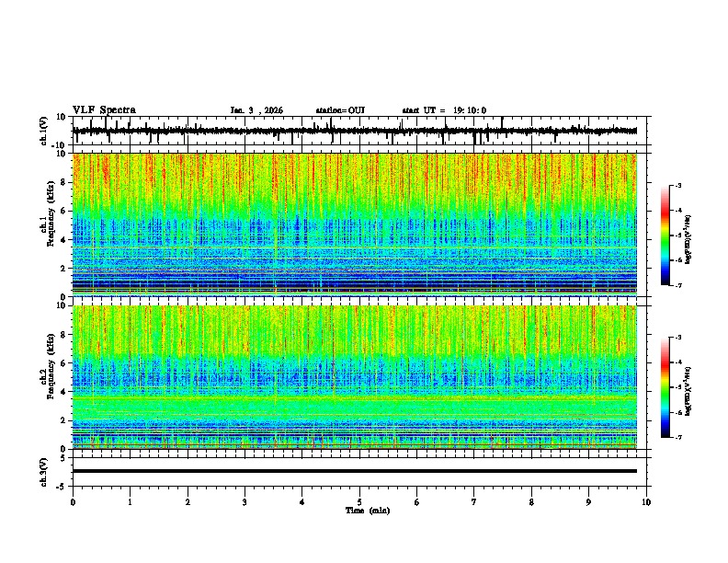
Task: Click time axis tick label "2"
Action: coord(188,502)
